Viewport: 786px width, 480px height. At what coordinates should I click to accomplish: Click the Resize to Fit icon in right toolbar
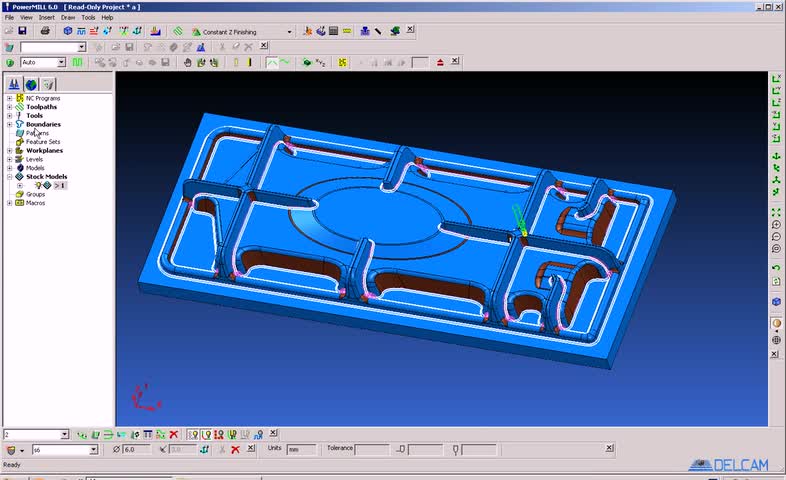[776, 212]
